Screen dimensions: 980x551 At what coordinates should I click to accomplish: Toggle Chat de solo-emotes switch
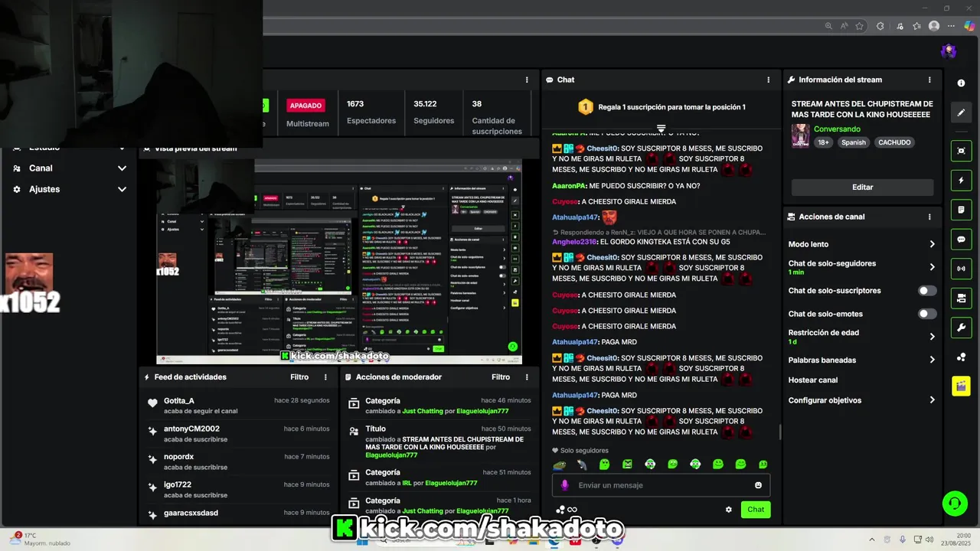click(926, 314)
